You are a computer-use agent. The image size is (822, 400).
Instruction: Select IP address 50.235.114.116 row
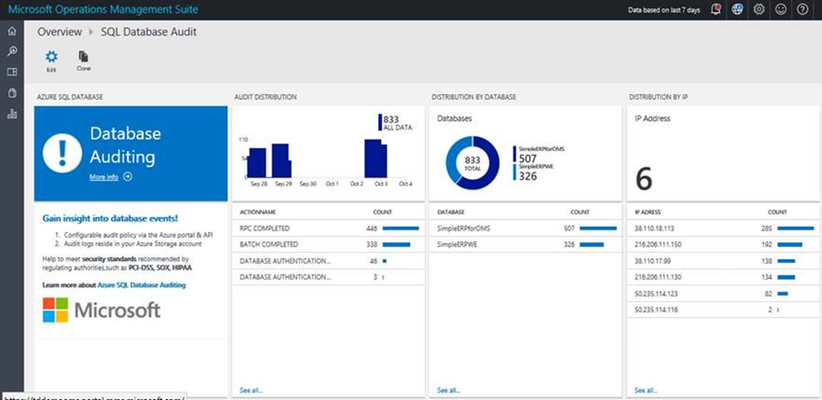(x=723, y=310)
